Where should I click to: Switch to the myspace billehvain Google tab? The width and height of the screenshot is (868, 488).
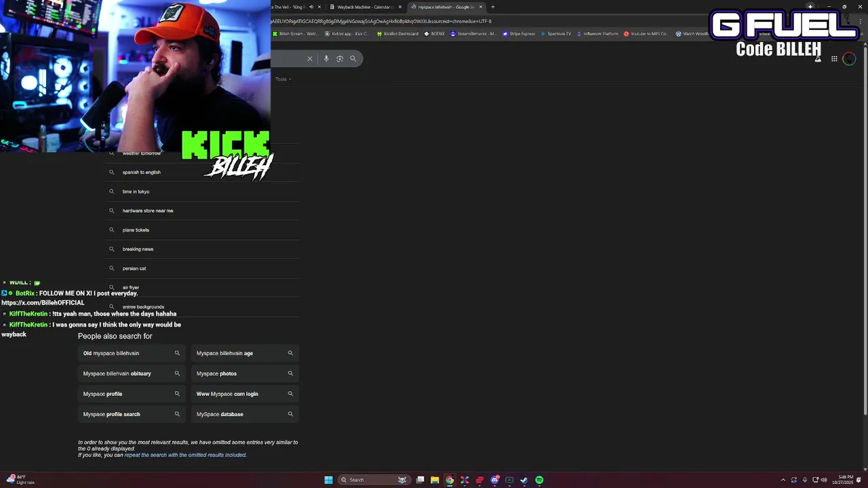445,7
